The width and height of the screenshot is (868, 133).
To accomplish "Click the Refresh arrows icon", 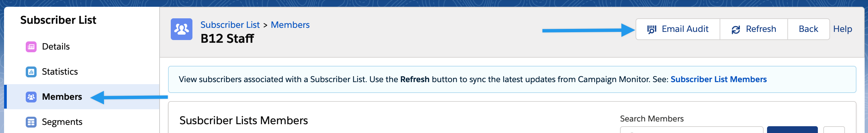I will [x=736, y=30].
